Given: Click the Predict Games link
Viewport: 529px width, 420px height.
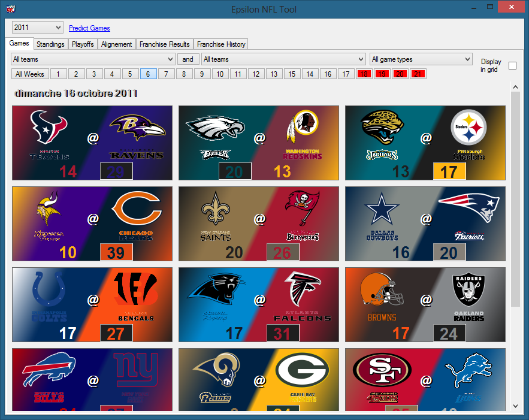Looking at the screenshot, I should (x=89, y=28).
